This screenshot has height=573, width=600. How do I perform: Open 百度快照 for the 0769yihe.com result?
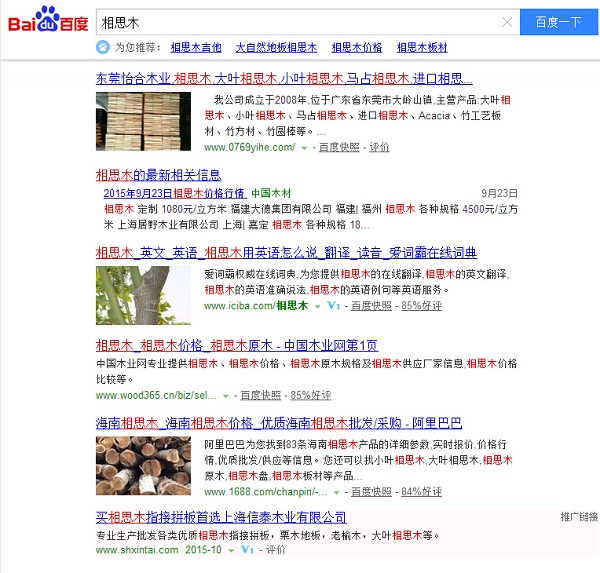click(x=339, y=147)
